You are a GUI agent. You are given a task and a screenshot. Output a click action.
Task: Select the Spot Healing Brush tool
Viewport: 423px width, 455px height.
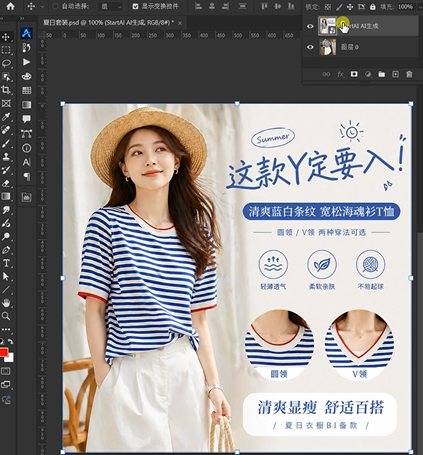[6, 130]
